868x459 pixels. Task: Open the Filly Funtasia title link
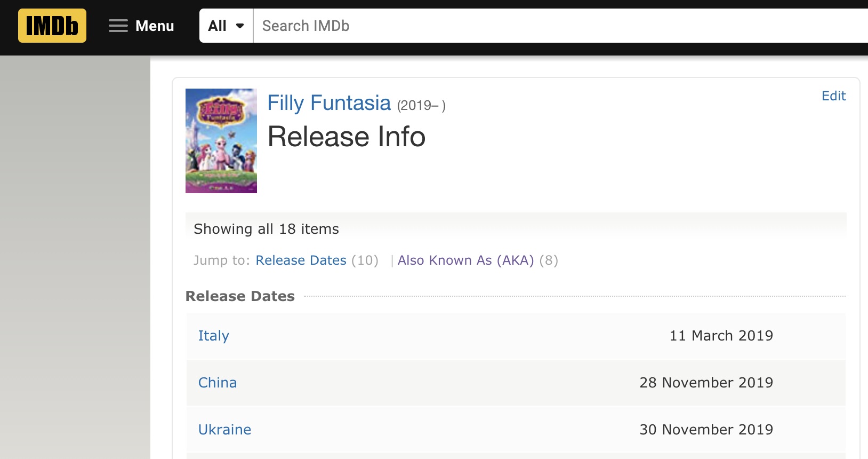pos(329,103)
